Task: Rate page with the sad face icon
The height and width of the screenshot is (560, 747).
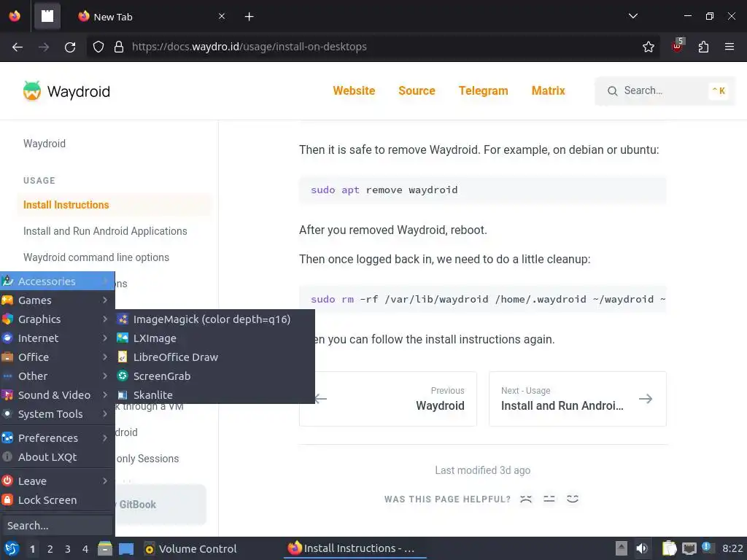Action: [x=526, y=499]
